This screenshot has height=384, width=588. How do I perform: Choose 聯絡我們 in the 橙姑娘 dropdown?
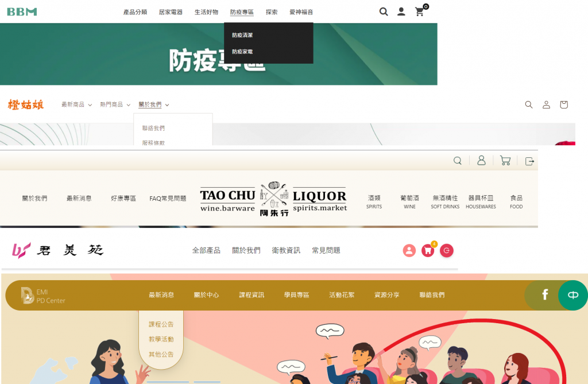pyautogui.click(x=153, y=128)
